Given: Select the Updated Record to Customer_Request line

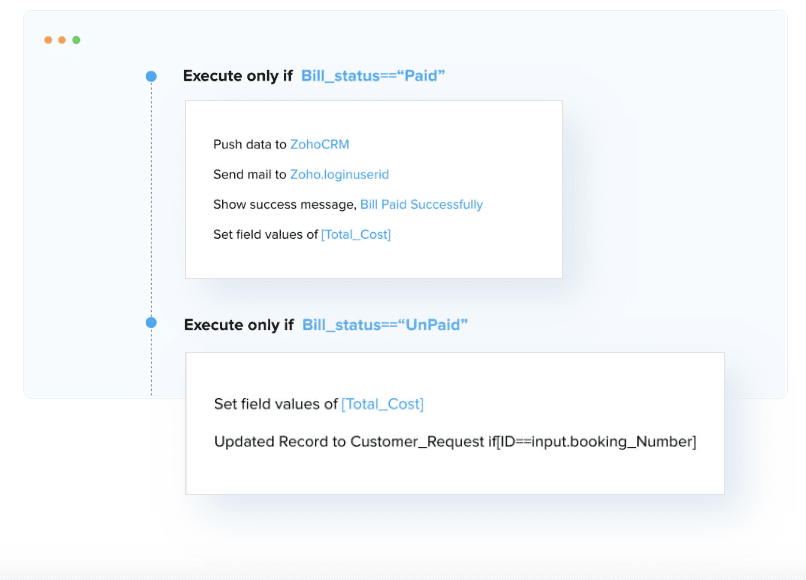Looking at the screenshot, I should pos(455,442).
